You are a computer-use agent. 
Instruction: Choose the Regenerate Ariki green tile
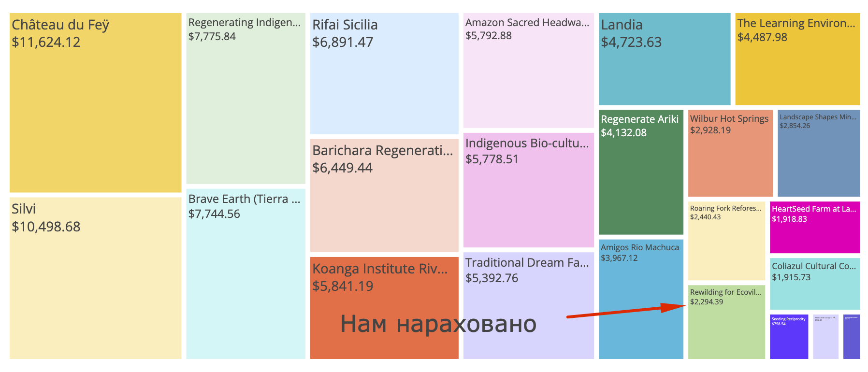tap(641, 172)
